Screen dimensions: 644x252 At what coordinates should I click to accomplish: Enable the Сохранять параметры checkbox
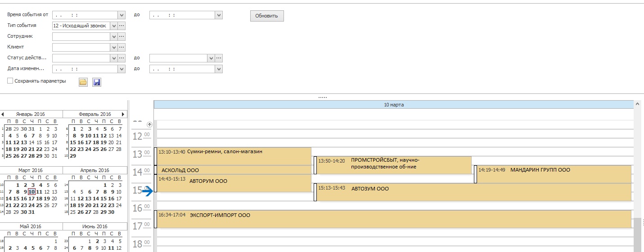pyautogui.click(x=10, y=81)
